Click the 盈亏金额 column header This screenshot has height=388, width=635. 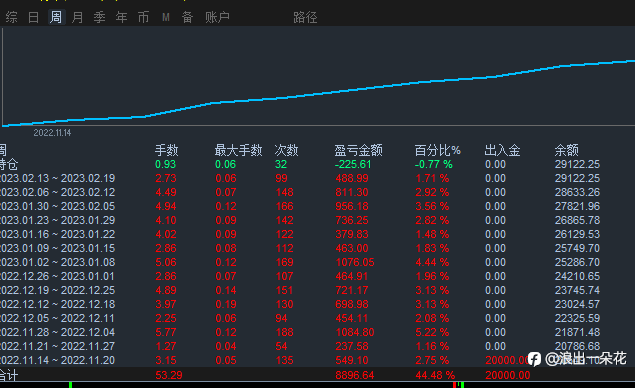(358, 150)
